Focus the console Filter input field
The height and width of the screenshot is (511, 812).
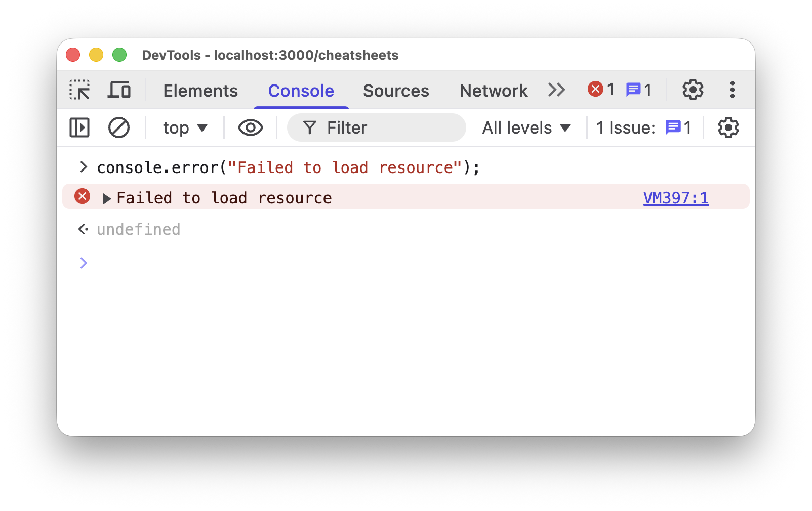376,127
